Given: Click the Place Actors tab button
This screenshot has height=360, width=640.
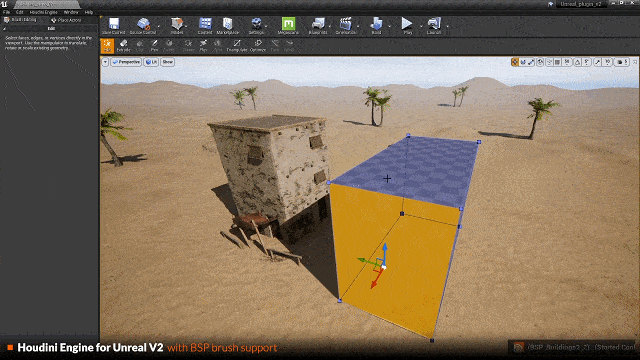Looking at the screenshot, I should coord(66,20).
